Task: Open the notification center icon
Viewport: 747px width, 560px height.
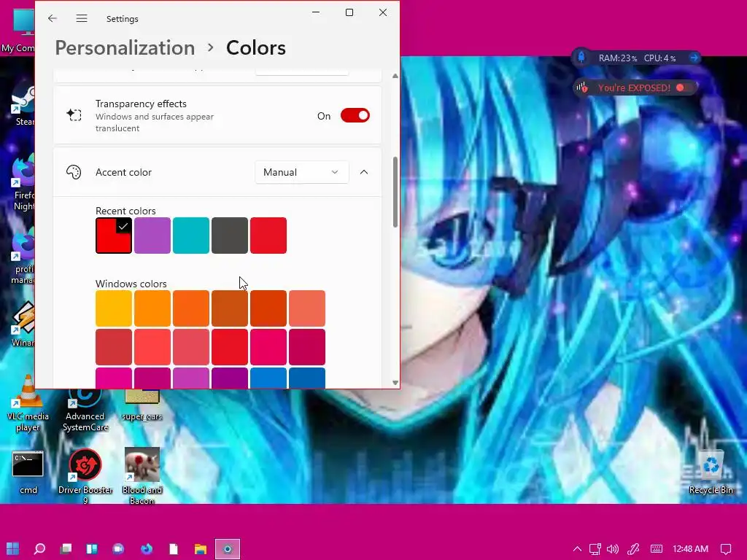Action: 726,549
